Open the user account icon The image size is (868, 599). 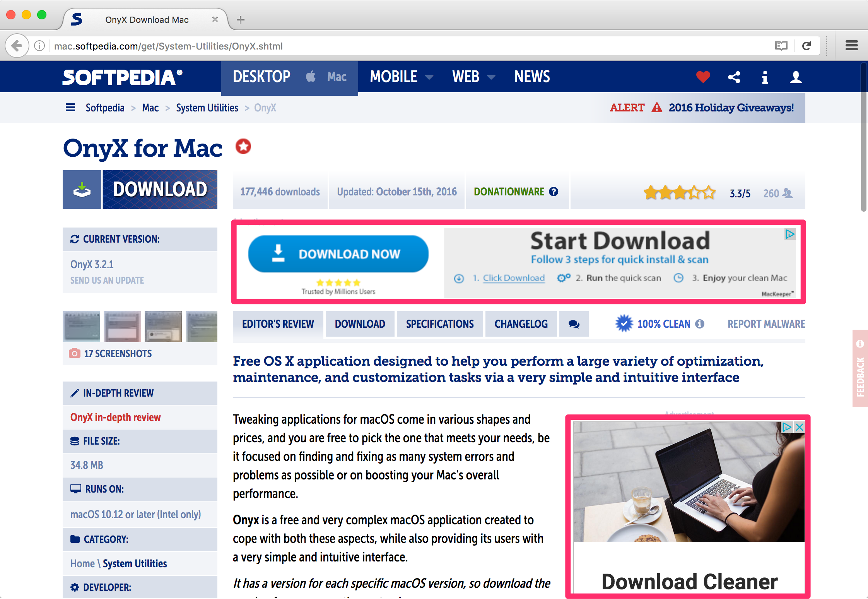point(796,77)
